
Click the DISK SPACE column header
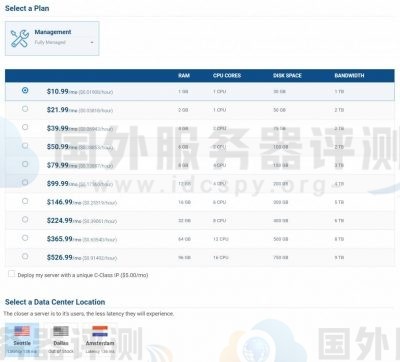(287, 76)
